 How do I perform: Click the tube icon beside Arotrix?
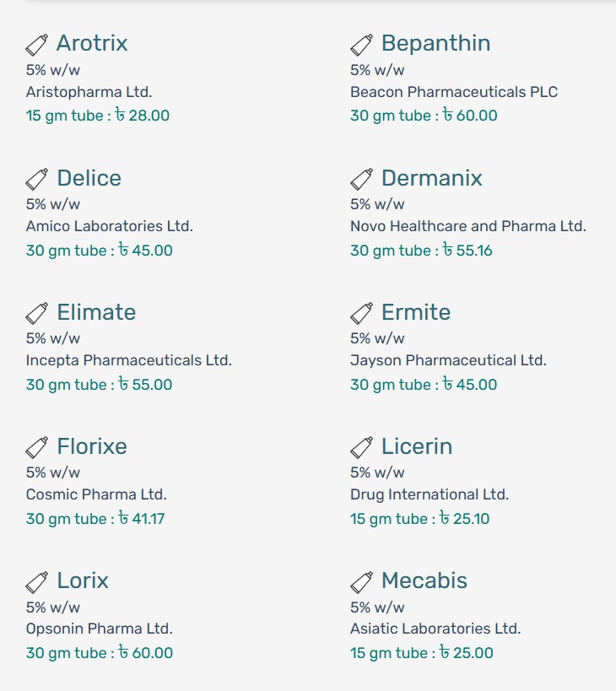click(x=36, y=44)
